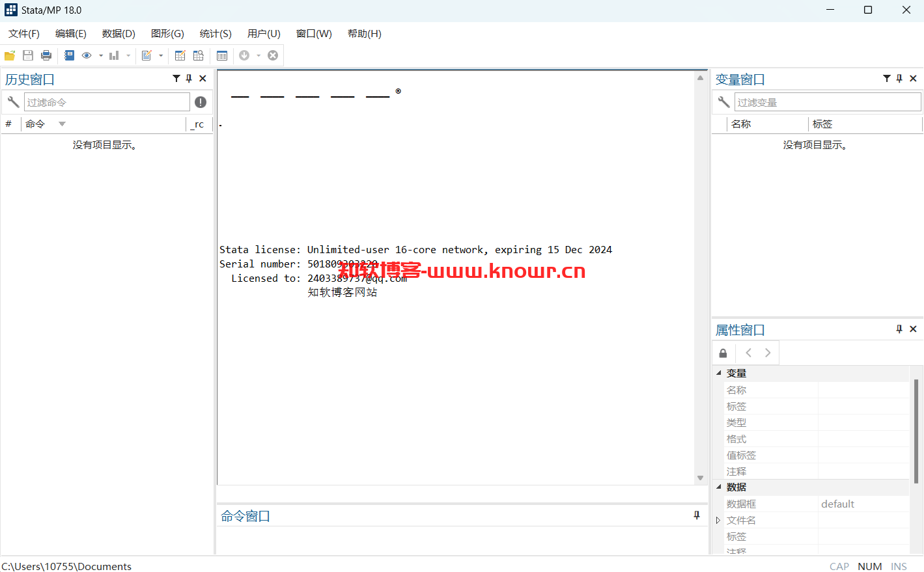Click the Graph bar chart icon
The height and width of the screenshot is (572, 924).
coord(114,55)
